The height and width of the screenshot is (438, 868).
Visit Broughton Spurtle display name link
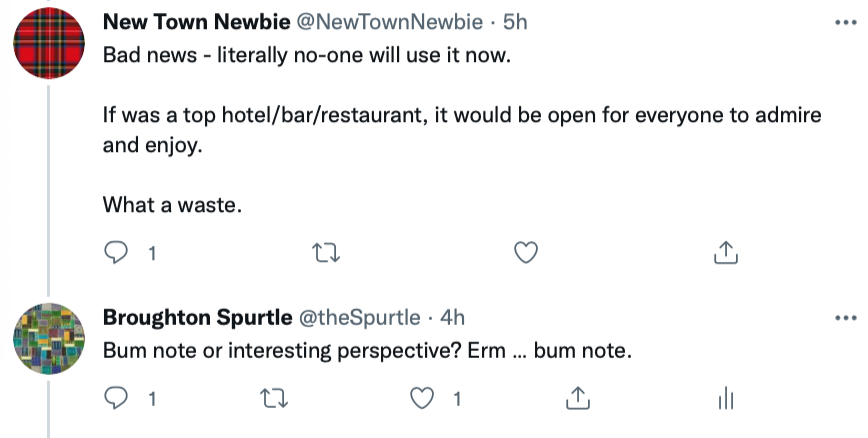click(x=198, y=317)
